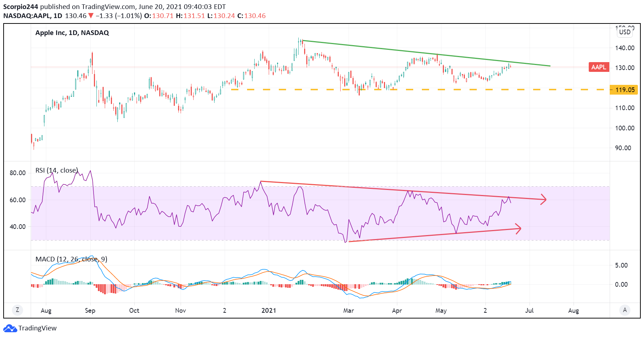Click the Nov label on time axis
Image resolution: width=644 pixels, height=338 pixels.
[x=180, y=311]
